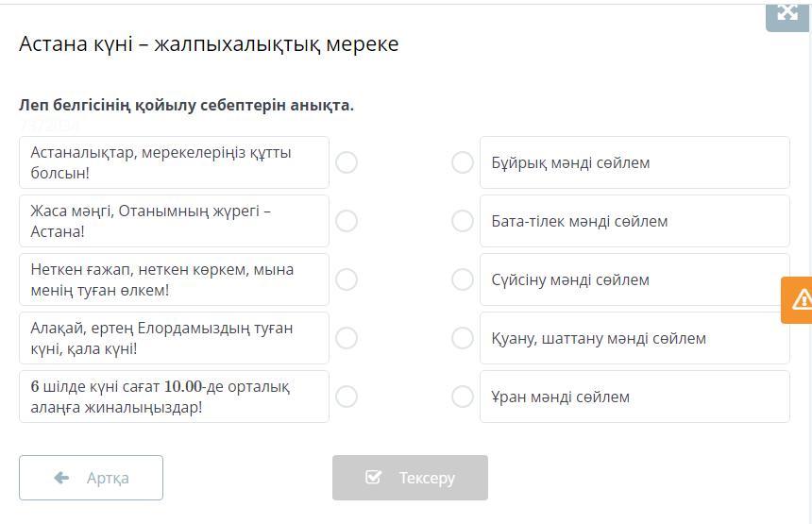Select radio beside 'Қуану, шаттану мәнді сөйлем'
Viewport: 812px width, 524px height.
[x=463, y=338]
